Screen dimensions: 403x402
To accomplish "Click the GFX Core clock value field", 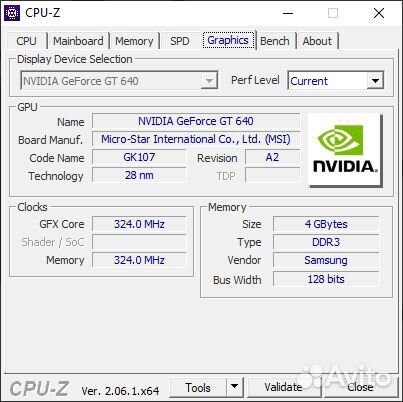I will point(139,224).
